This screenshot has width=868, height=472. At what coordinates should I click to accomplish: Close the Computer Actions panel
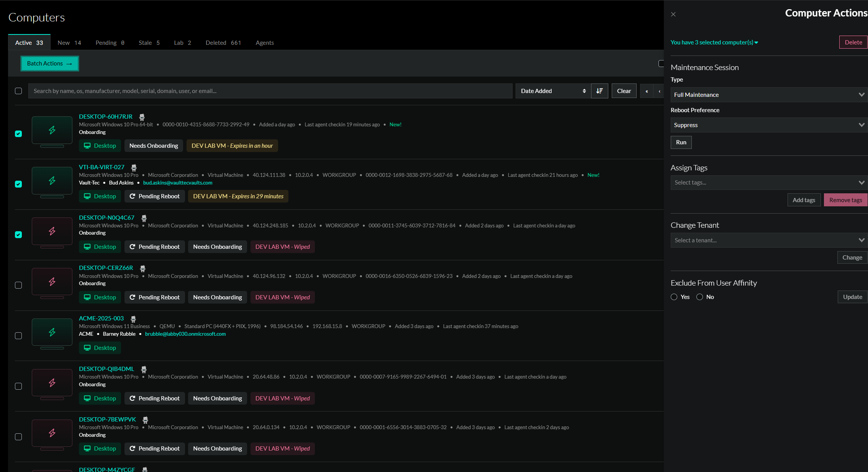coord(673,14)
